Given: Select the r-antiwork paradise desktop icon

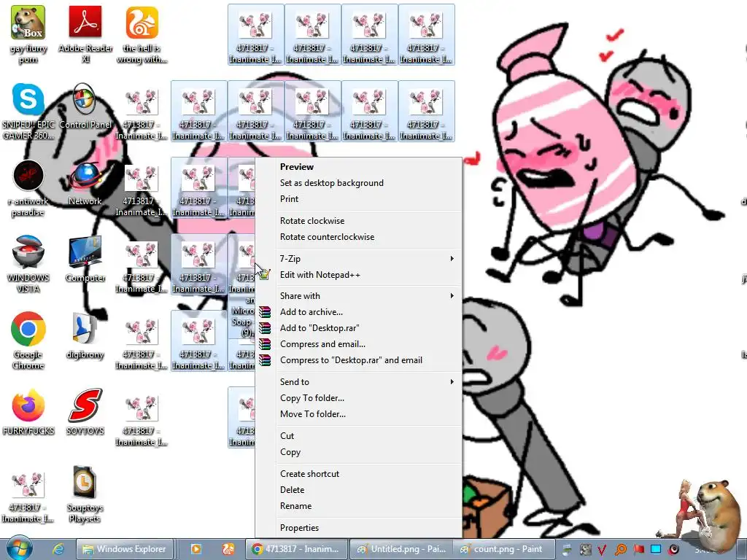Looking at the screenshot, I should point(28,187).
